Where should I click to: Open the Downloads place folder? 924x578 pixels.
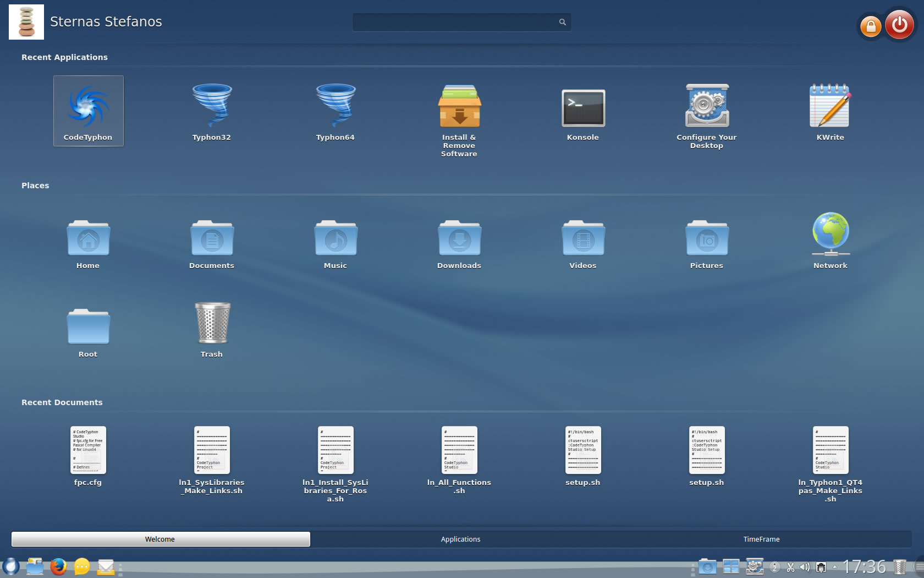(459, 244)
